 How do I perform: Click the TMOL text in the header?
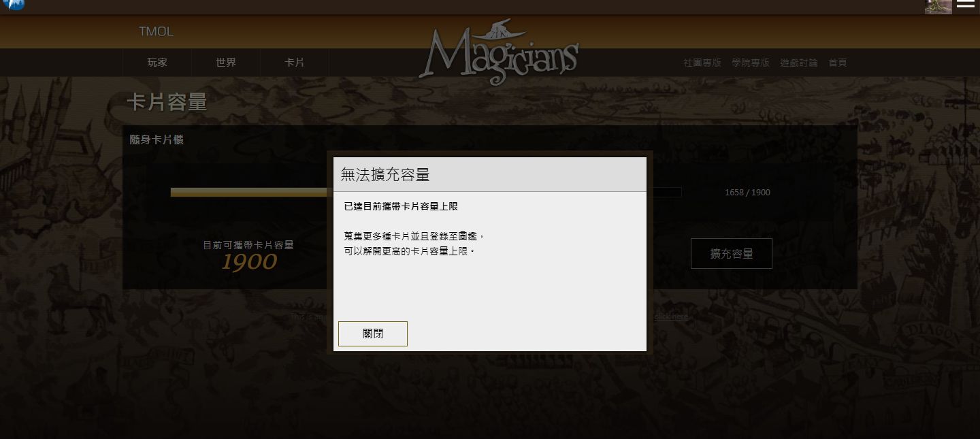[156, 31]
